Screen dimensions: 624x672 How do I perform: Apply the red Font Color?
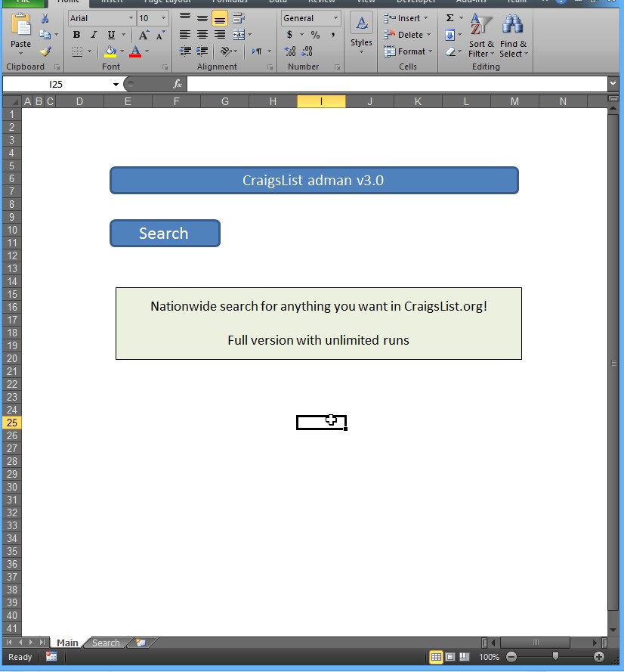(x=135, y=51)
